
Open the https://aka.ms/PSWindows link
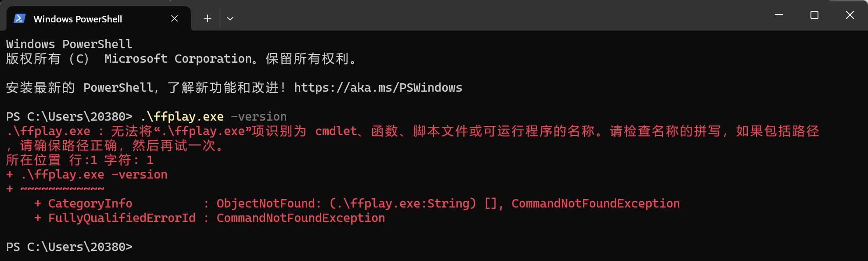[x=378, y=87]
